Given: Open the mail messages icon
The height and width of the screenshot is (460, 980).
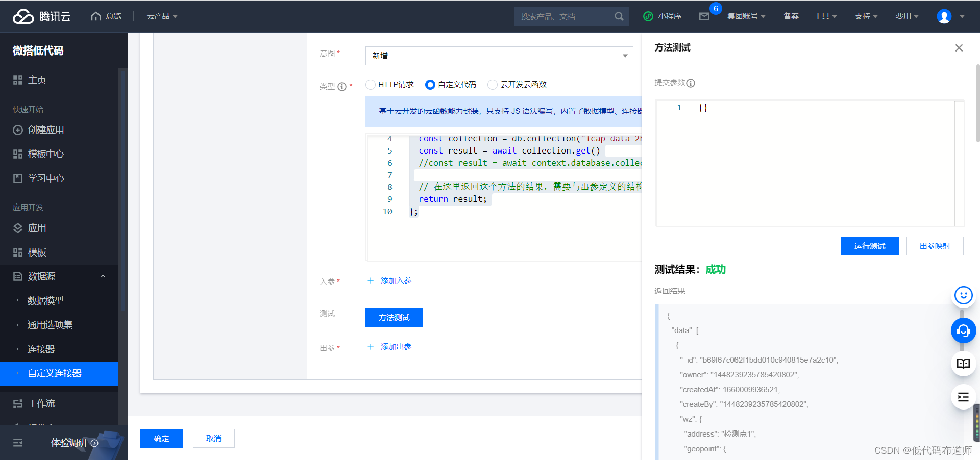Looking at the screenshot, I should (x=704, y=16).
